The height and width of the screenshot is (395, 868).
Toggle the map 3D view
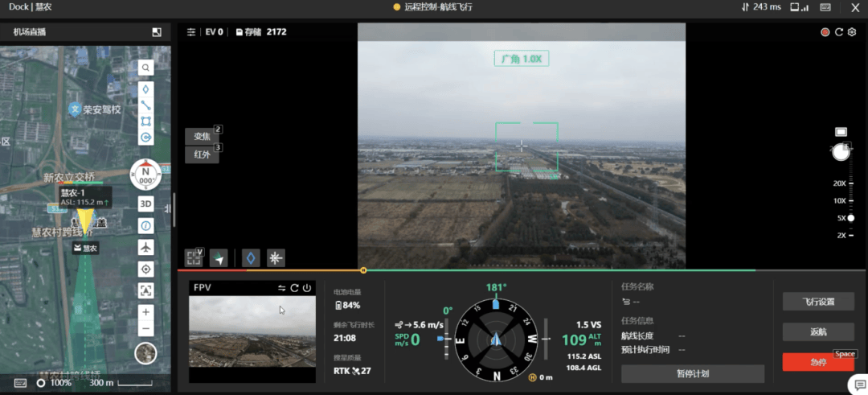(x=145, y=204)
